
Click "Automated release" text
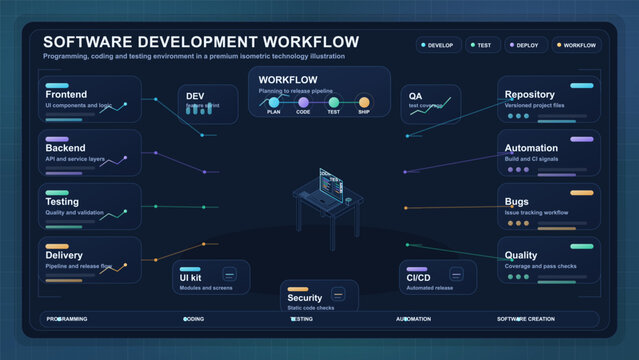[430, 288]
